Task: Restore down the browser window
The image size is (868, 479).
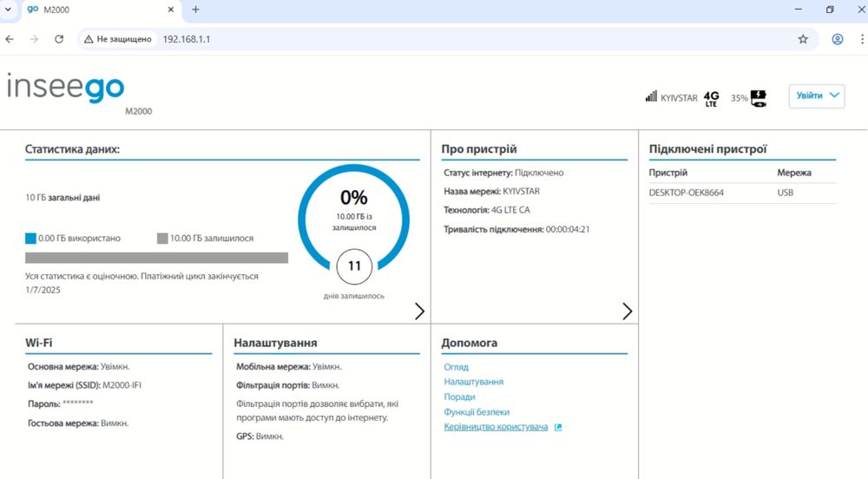Action: coord(830,10)
